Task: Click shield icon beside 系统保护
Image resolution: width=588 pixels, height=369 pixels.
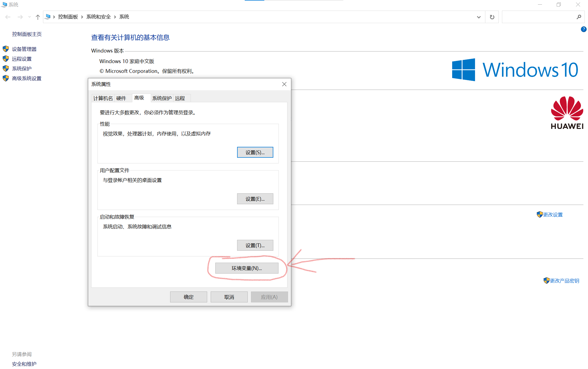Action: tap(6, 69)
